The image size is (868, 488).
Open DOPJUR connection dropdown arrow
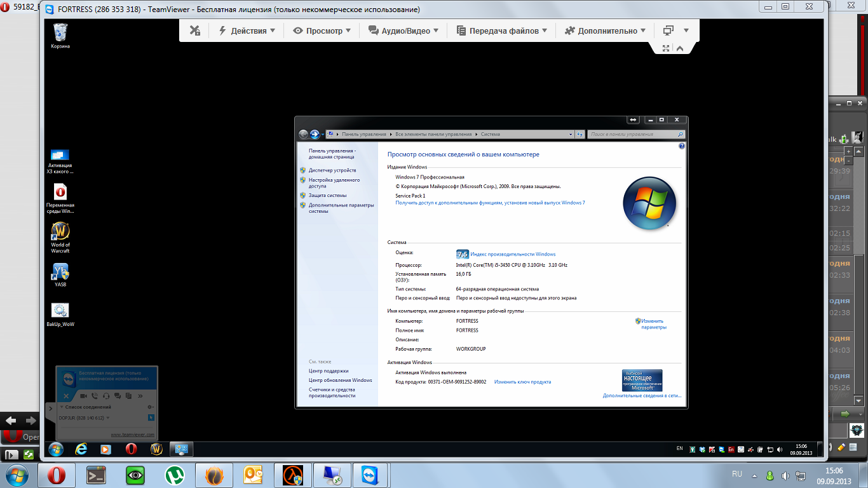[x=108, y=417]
